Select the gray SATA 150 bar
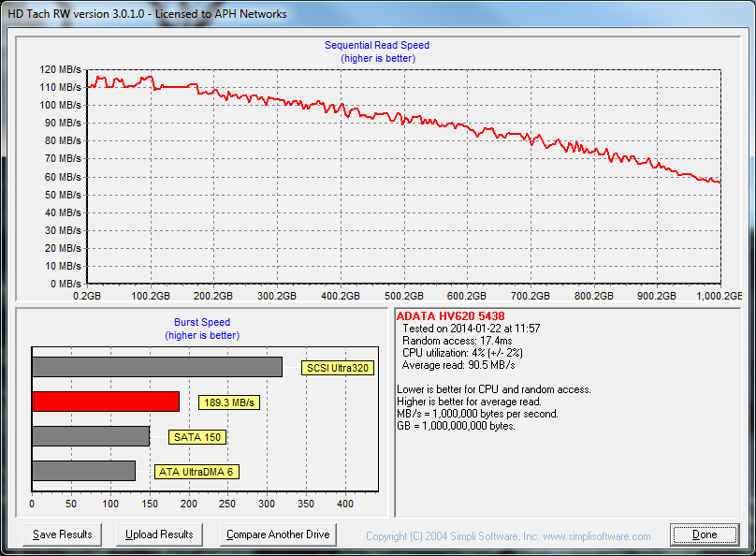The width and height of the screenshot is (756, 556). click(x=91, y=436)
